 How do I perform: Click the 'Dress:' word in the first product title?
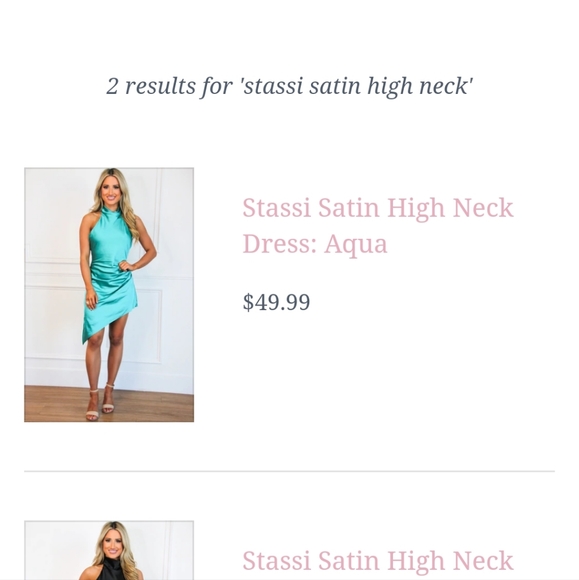[x=279, y=244]
